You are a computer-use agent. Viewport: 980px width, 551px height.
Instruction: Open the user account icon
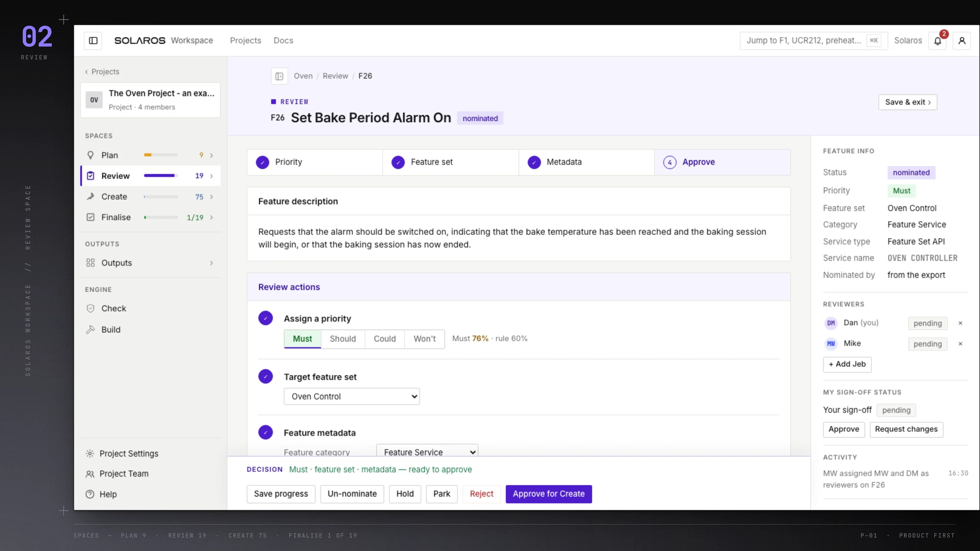[x=962, y=41]
